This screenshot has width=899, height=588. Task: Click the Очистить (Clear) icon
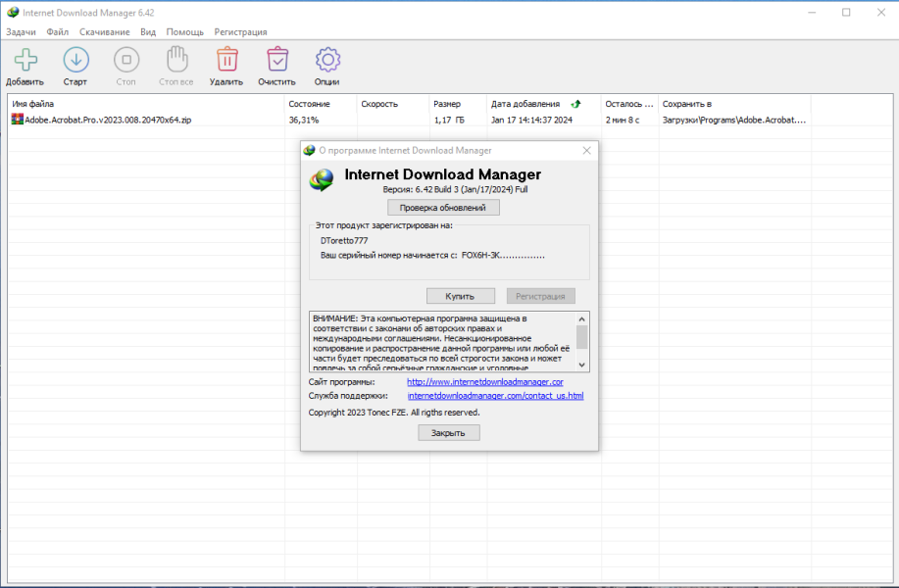click(x=277, y=60)
